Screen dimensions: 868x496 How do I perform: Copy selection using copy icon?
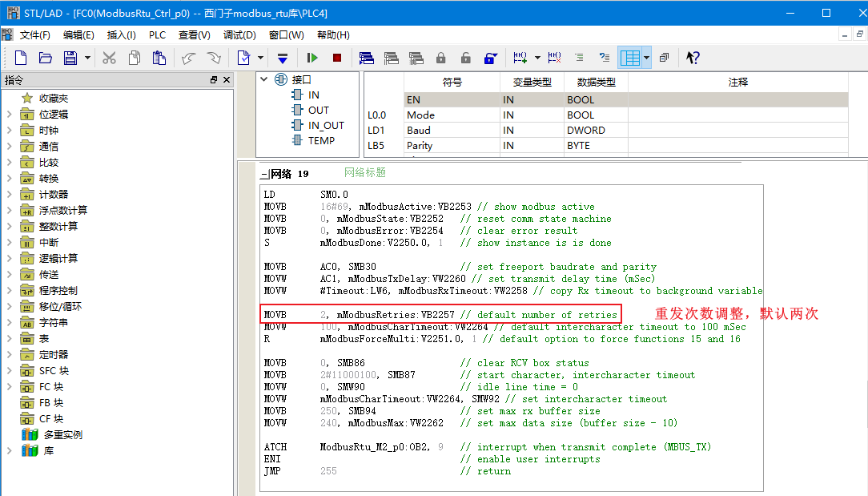tap(134, 58)
